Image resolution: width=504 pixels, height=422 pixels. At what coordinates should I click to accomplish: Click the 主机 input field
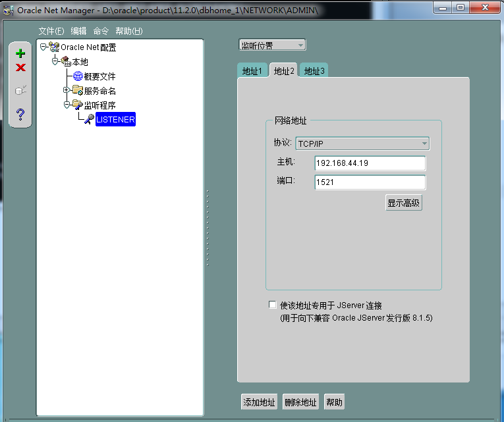(370, 163)
